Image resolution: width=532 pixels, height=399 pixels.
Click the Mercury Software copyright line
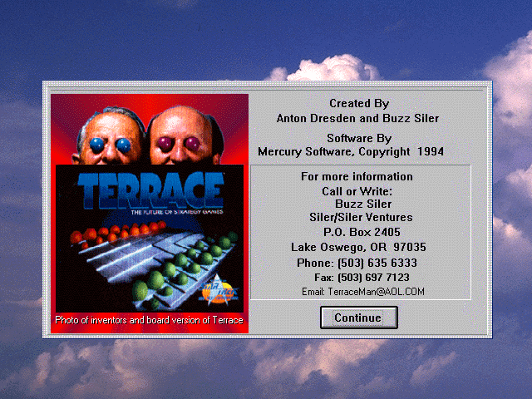pos(350,152)
